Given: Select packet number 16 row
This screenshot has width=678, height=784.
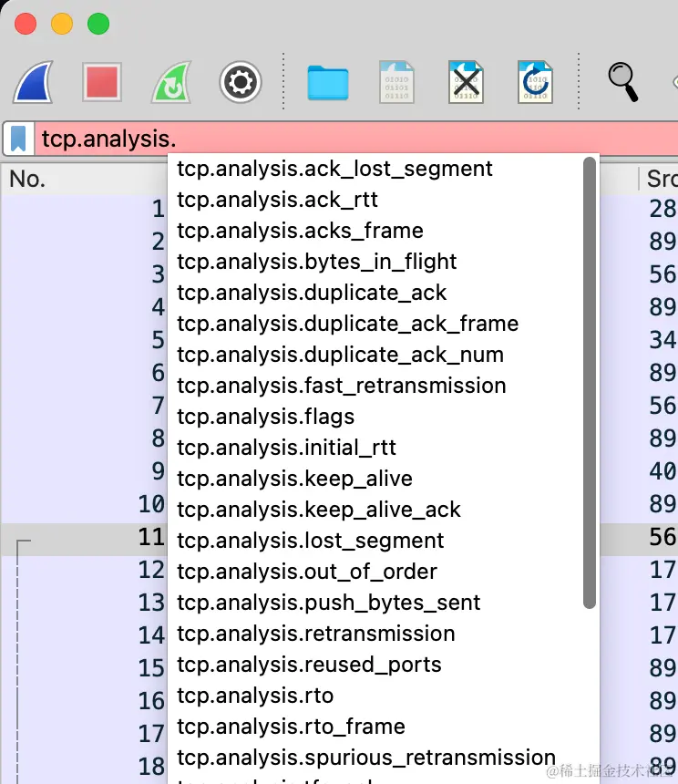Looking at the screenshot, I should (84, 701).
